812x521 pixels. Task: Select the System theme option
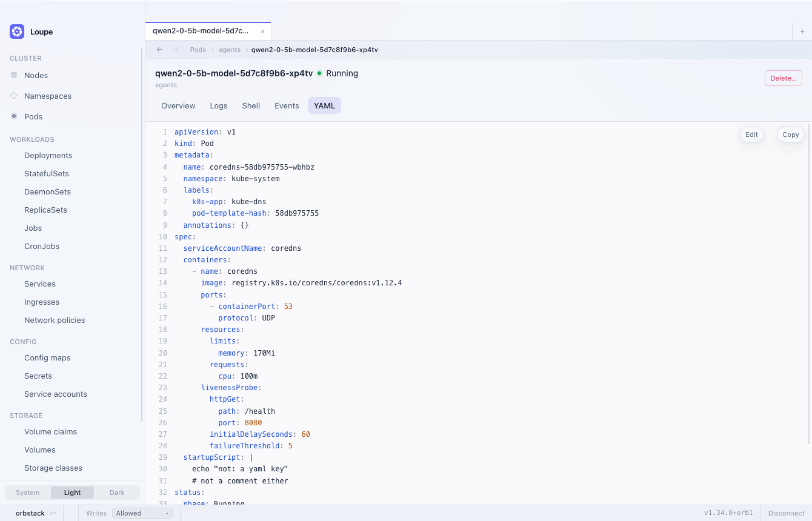28,493
